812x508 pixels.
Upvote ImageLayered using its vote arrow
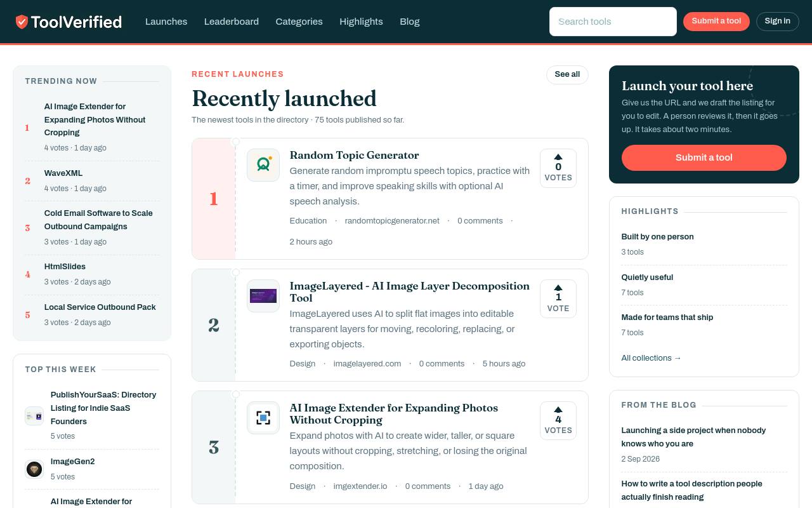tap(558, 288)
